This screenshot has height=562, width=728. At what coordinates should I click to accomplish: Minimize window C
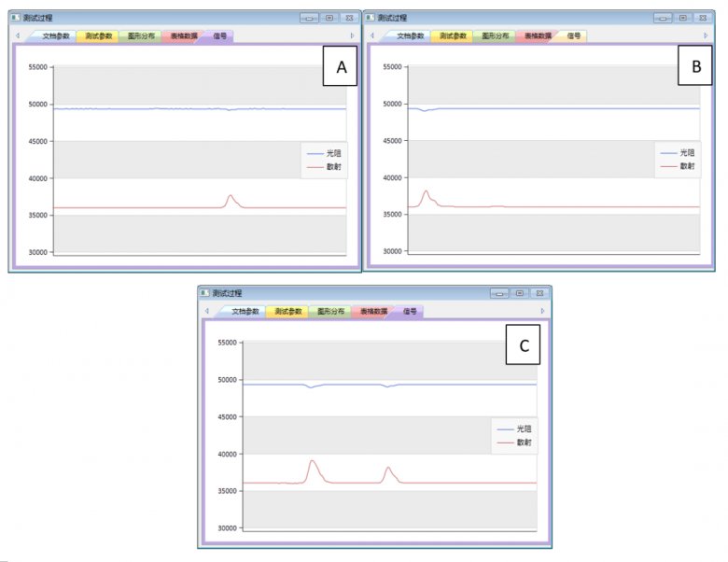click(x=499, y=293)
